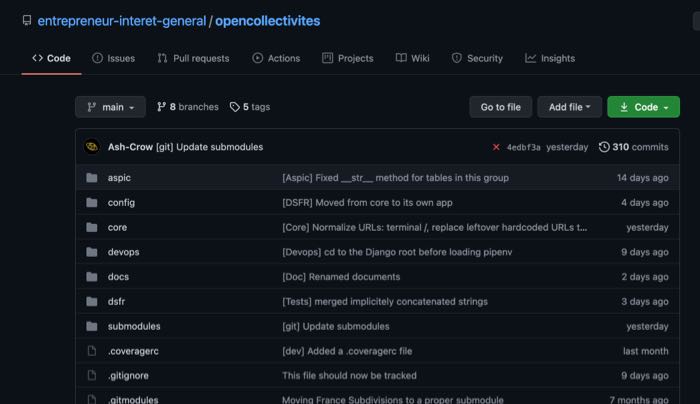The width and height of the screenshot is (700, 404).
Task: Open the opencollectivites repository link
Action: pos(267,21)
